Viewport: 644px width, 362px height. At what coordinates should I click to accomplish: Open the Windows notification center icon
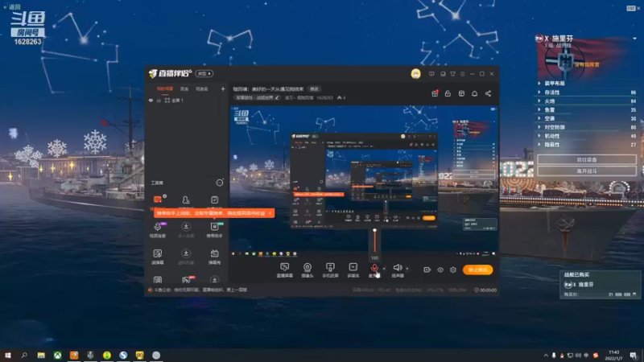(634, 355)
